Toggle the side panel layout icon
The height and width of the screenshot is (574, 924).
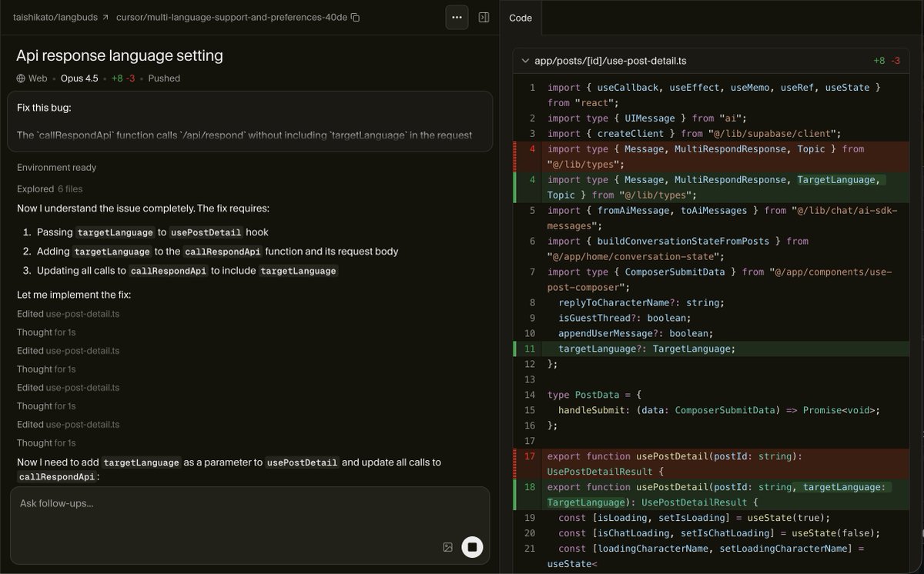[x=484, y=17]
